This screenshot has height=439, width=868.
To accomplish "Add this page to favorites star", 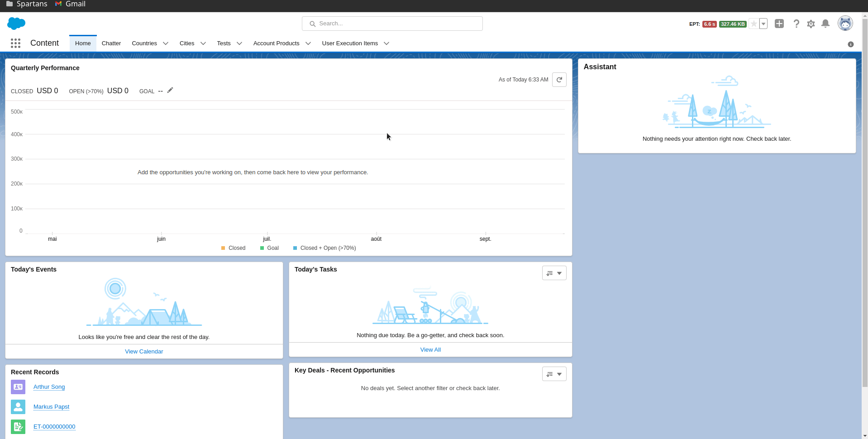I will click(754, 24).
